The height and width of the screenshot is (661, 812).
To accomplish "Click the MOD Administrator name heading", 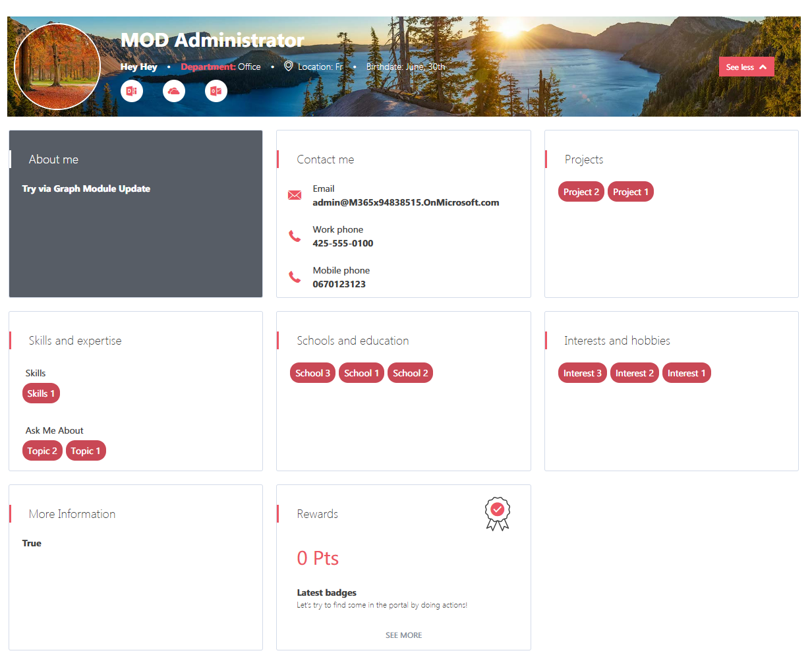I will 212,40.
